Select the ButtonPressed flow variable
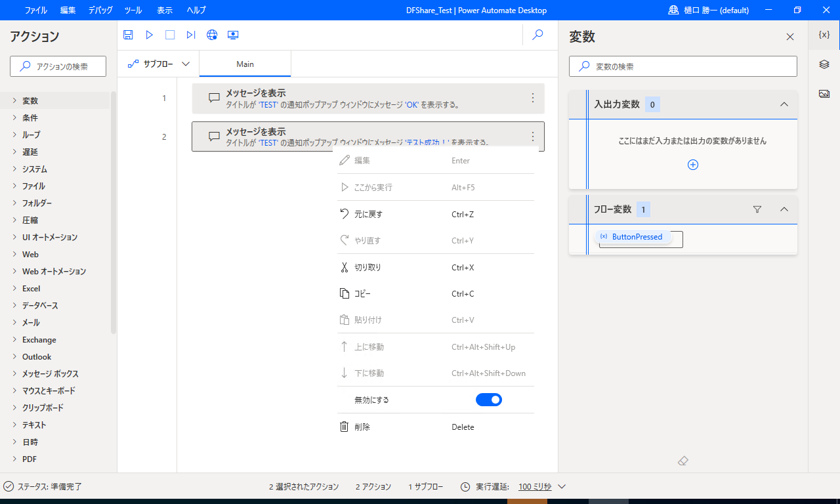This screenshot has height=504, width=840. pos(633,237)
